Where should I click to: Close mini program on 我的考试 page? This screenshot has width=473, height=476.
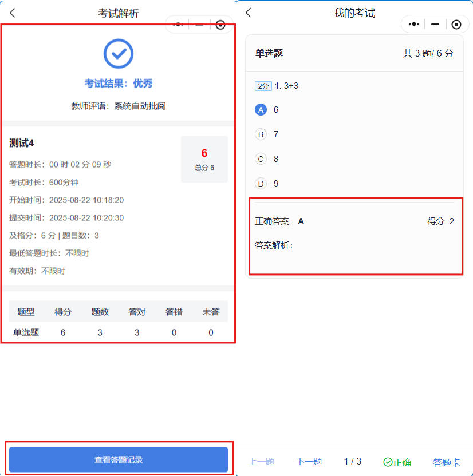pyautogui.click(x=456, y=24)
